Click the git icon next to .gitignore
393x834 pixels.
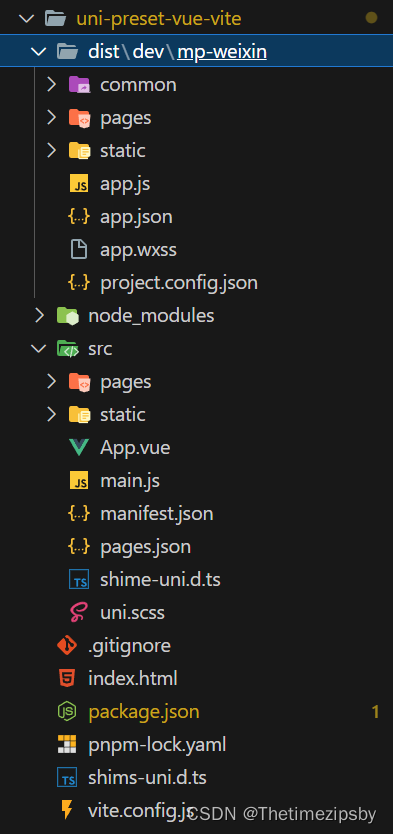(x=67, y=646)
